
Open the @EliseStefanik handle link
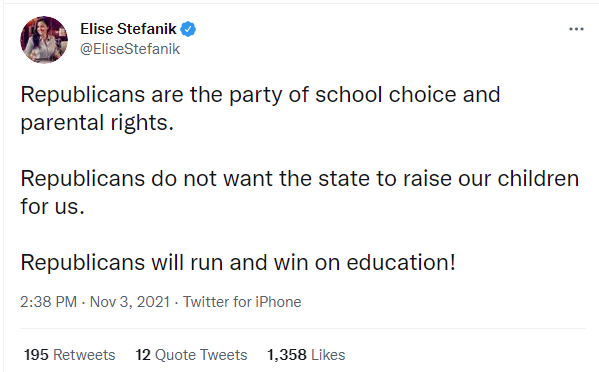[130, 49]
